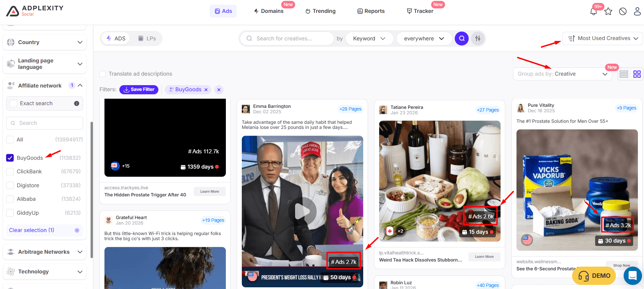Click Tatiane Pereira profile avatar
The height and width of the screenshot is (289, 644).
pyautogui.click(x=383, y=110)
